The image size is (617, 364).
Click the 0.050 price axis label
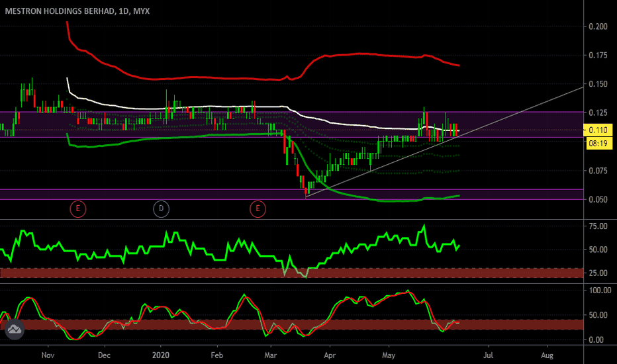click(598, 199)
